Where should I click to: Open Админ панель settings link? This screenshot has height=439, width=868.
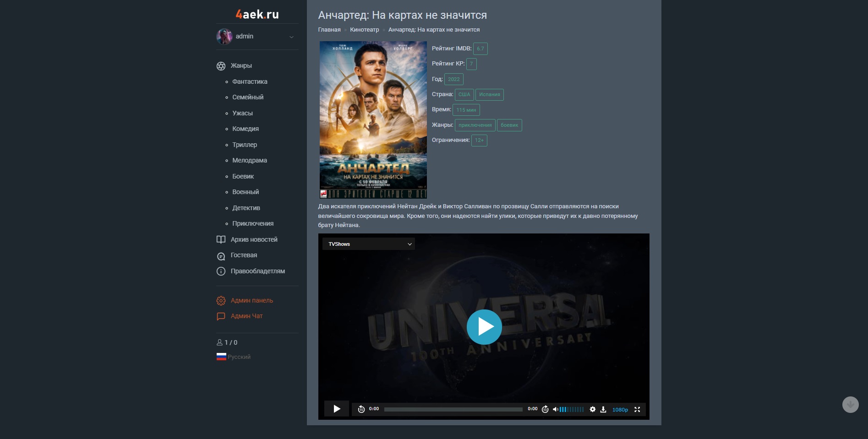tap(251, 300)
